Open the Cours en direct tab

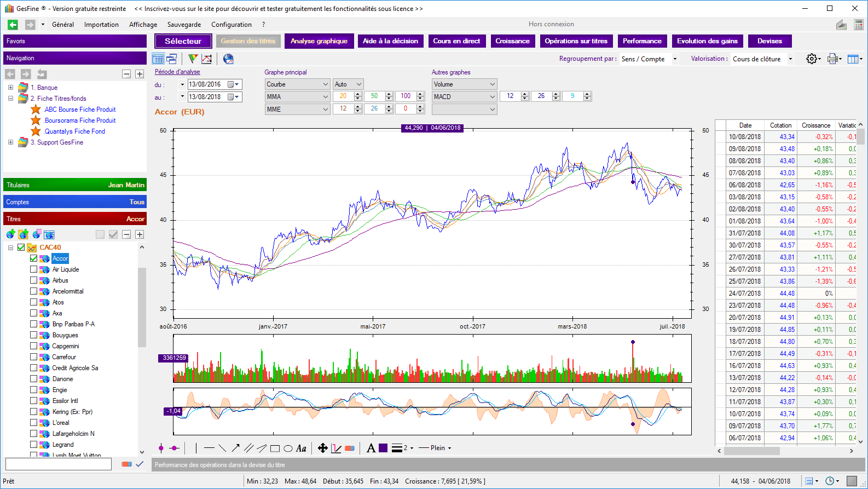456,41
